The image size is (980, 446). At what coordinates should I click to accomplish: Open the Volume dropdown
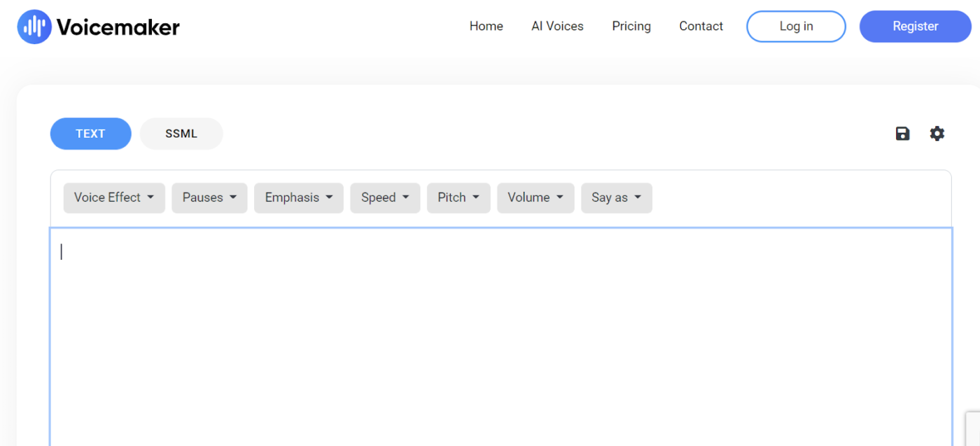tap(535, 197)
